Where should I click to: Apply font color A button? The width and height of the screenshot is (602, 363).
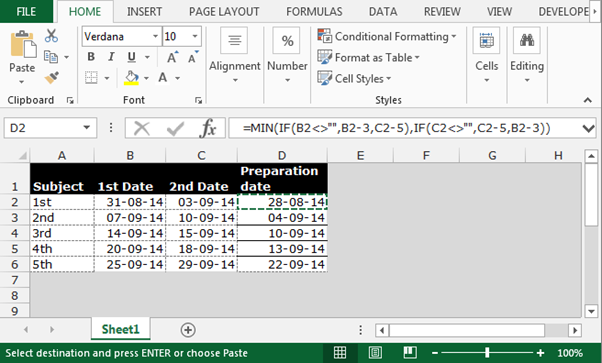163,78
